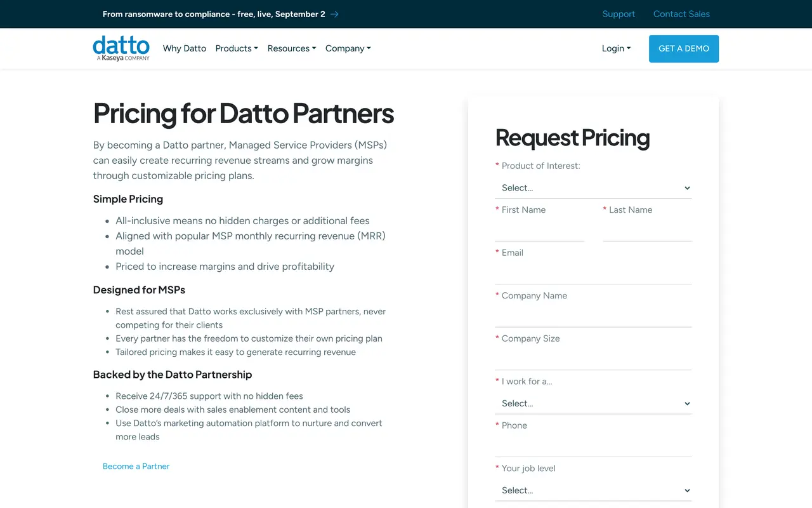Screen dimensions: 812x508
Task: Click into the Email field
Action: pos(593,274)
